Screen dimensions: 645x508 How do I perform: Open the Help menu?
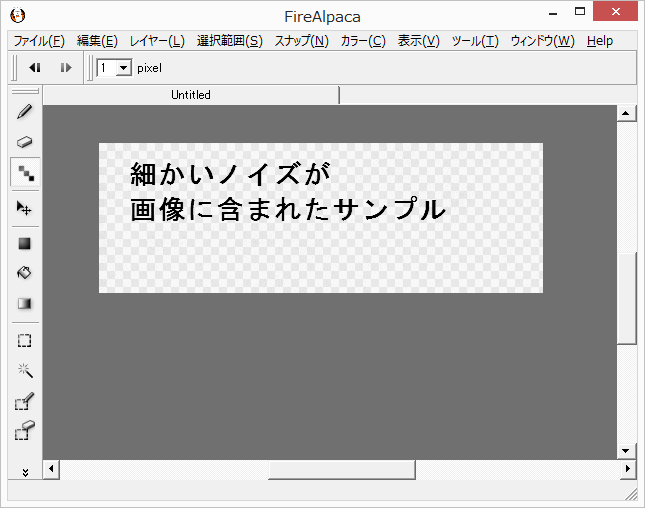tap(600, 41)
